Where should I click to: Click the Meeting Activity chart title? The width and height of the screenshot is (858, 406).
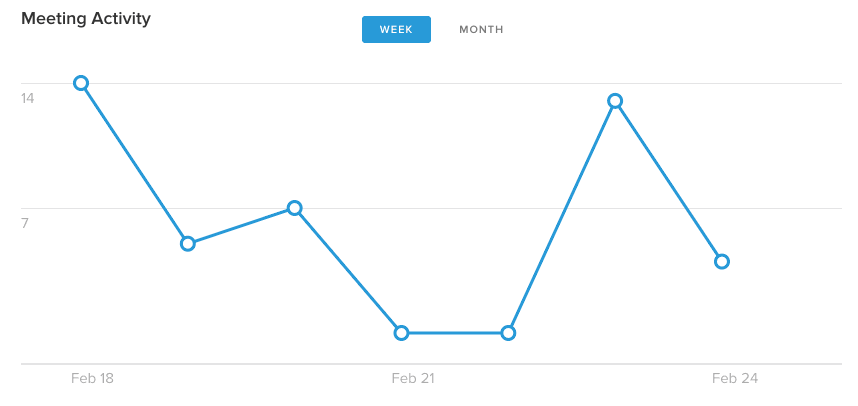86,19
